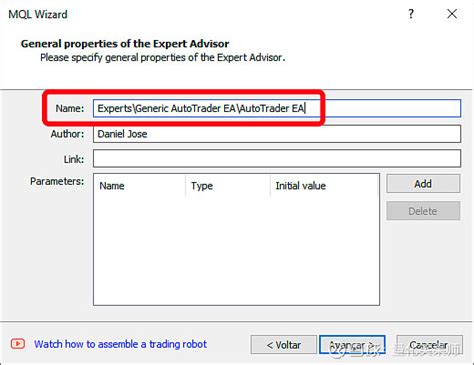Viewport: 474px width, 365px height.
Task: Click the Link: label
Action: [74, 159]
